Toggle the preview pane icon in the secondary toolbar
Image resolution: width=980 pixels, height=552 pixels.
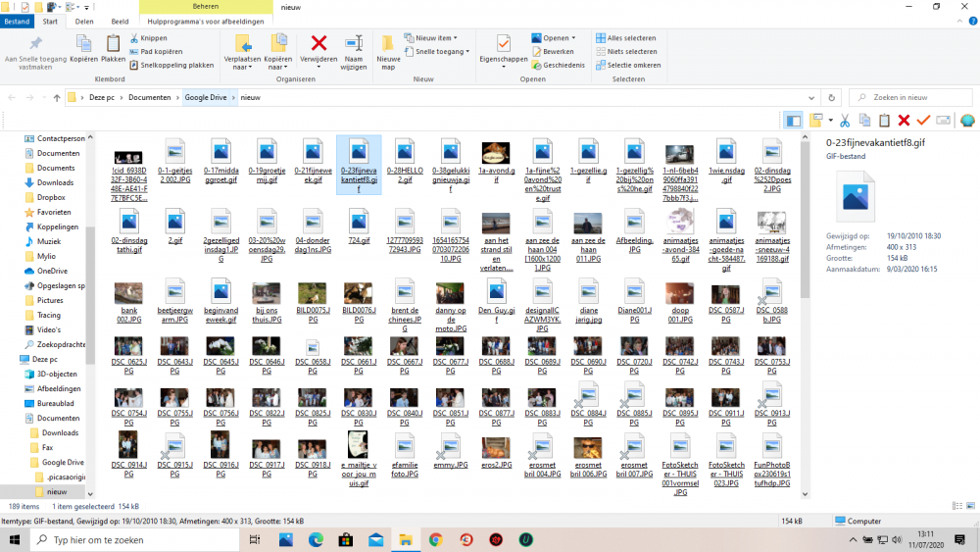pos(794,120)
